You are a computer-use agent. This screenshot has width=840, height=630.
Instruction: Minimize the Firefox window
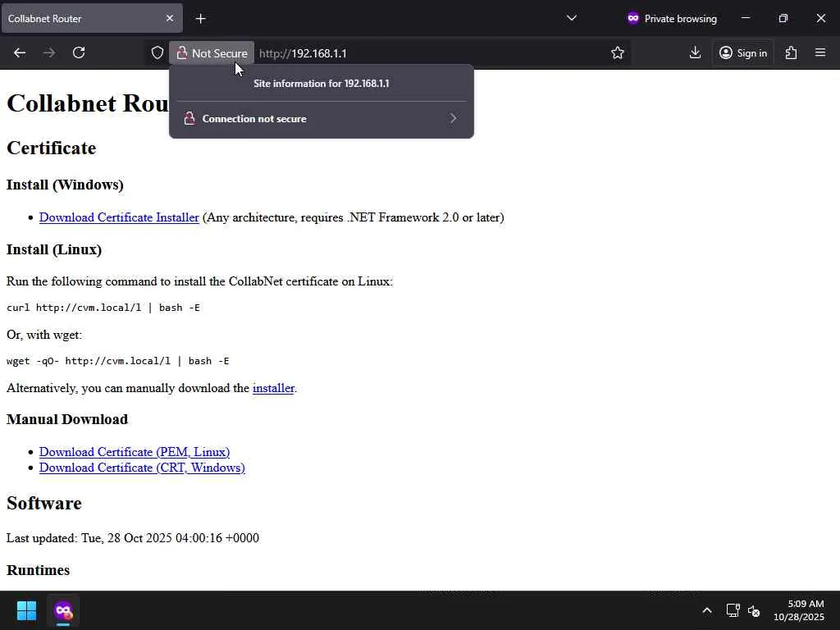[x=746, y=18]
